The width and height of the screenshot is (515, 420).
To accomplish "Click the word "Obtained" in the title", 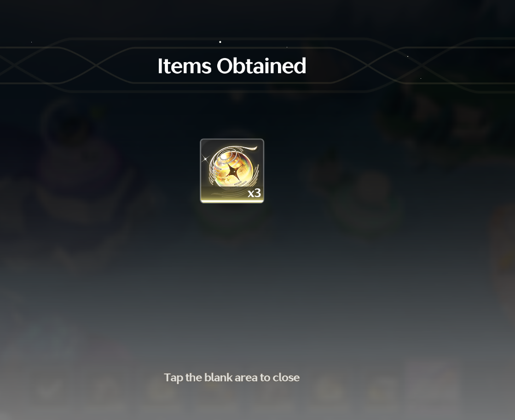I will [x=261, y=66].
